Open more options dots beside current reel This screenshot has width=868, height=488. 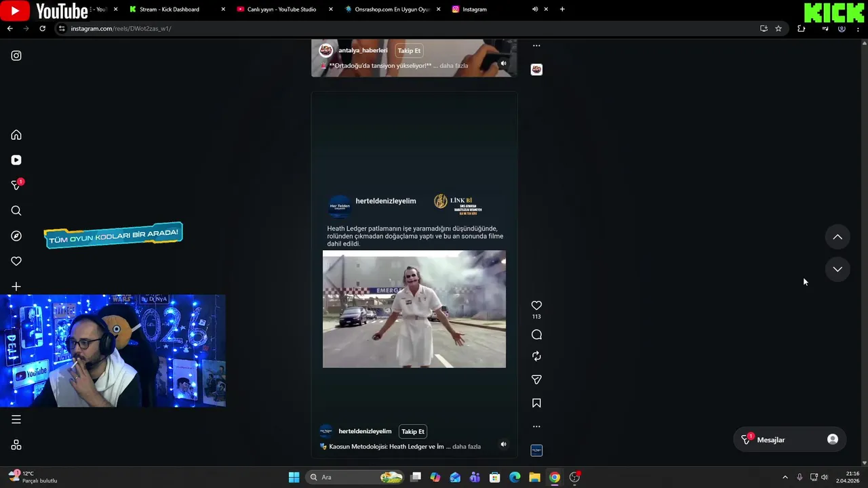tap(536, 426)
